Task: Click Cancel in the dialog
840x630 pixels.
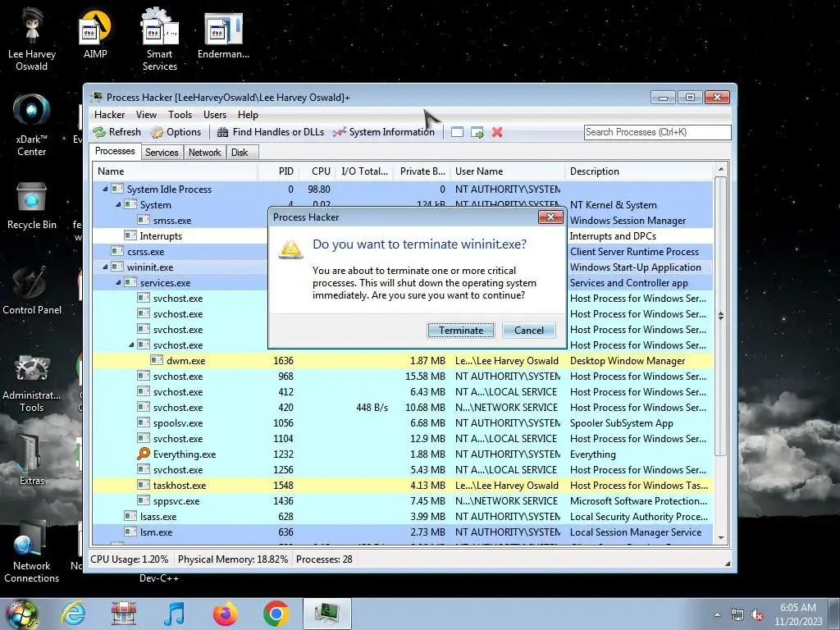Action: pos(529,331)
